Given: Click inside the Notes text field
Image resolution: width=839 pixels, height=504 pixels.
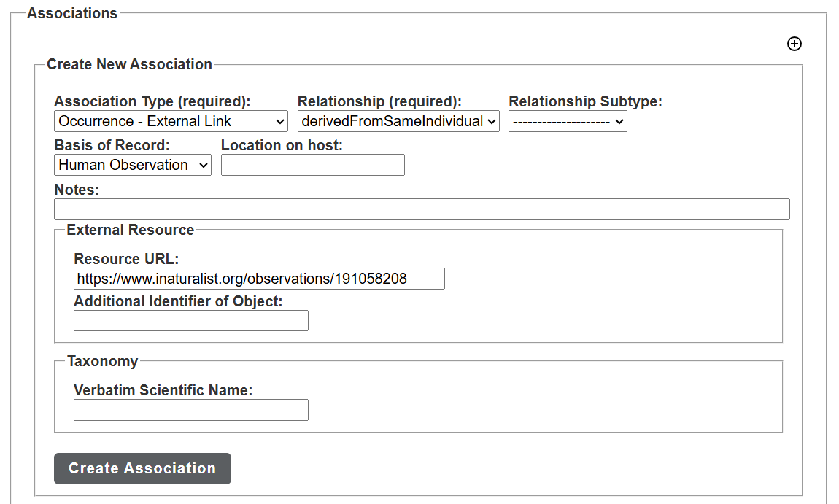Looking at the screenshot, I should (x=422, y=209).
